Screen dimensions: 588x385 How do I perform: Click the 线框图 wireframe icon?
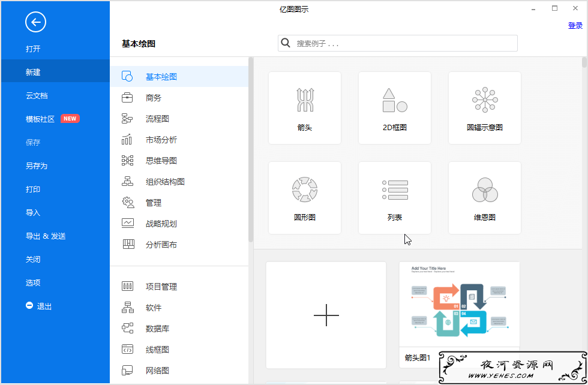coord(127,350)
